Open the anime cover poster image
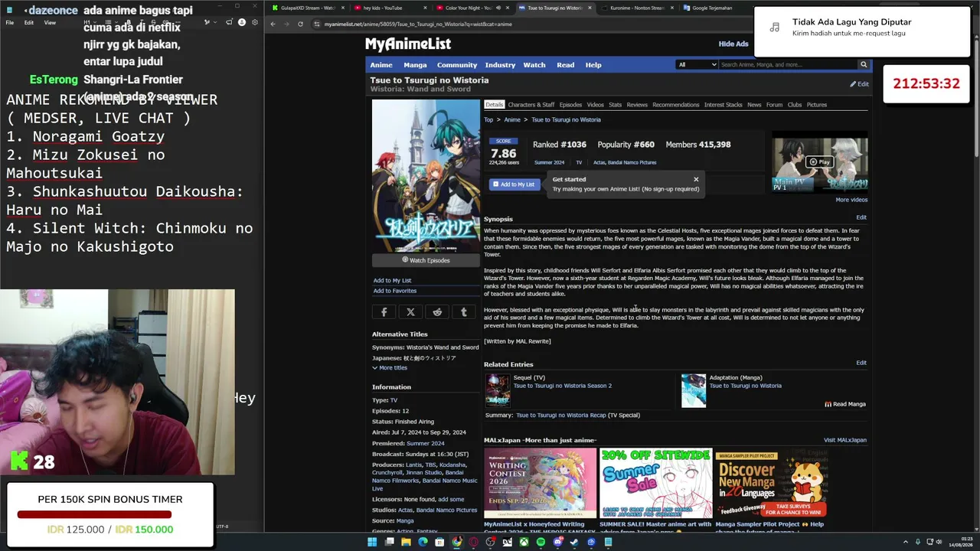Image resolution: width=980 pixels, height=551 pixels. coord(426,176)
